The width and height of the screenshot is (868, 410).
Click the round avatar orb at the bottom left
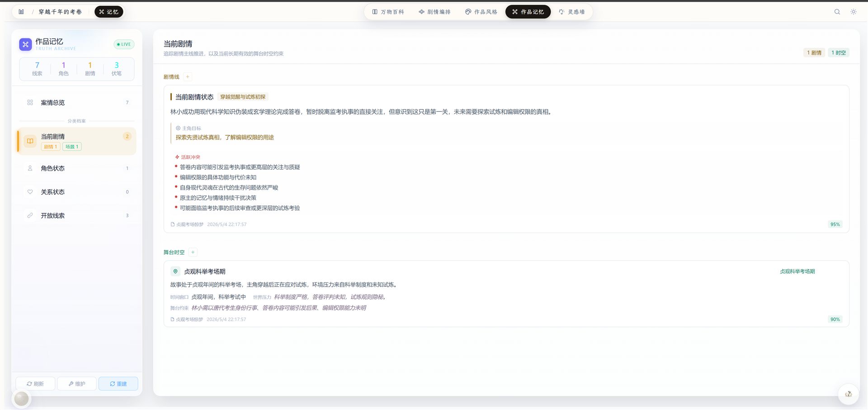(x=21, y=399)
